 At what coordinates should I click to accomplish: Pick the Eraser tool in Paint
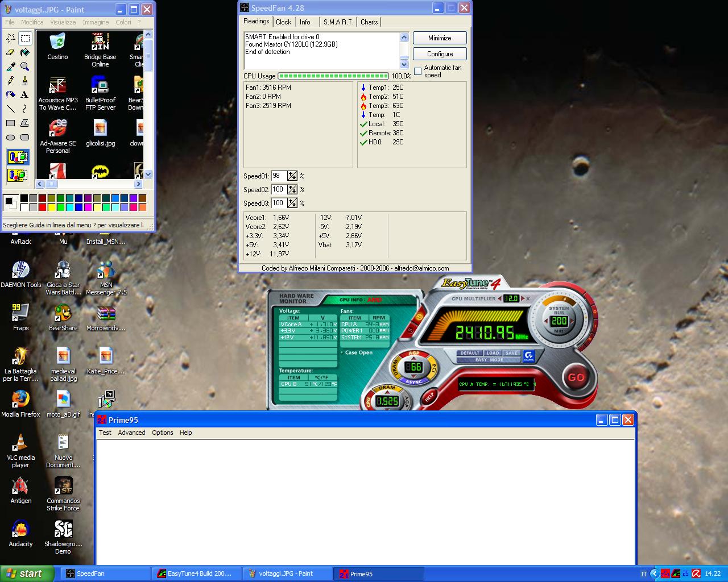[x=11, y=52]
